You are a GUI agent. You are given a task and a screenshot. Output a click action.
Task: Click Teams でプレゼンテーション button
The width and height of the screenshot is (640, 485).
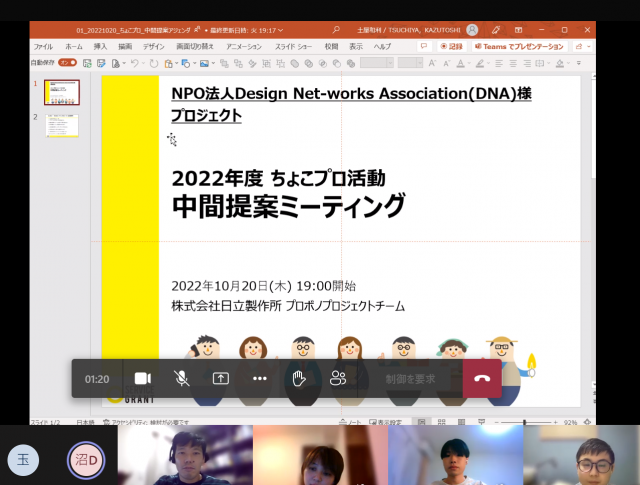[519, 47]
